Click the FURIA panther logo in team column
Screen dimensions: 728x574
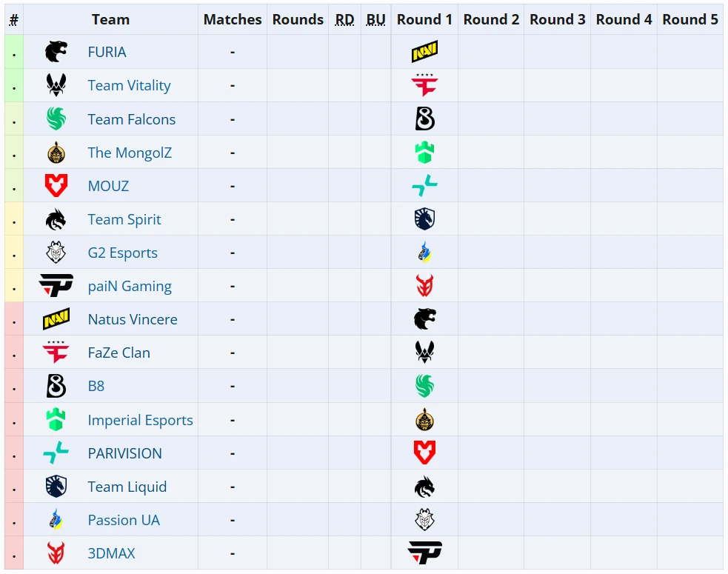56,52
